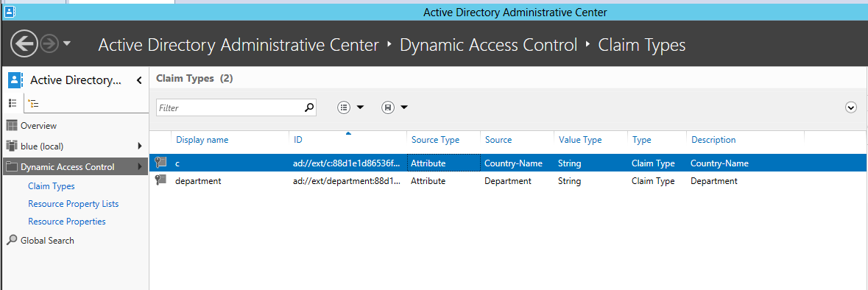Open Resource Properties link
This screenshot has width=868, height=290.
click(x=67, y=222)
